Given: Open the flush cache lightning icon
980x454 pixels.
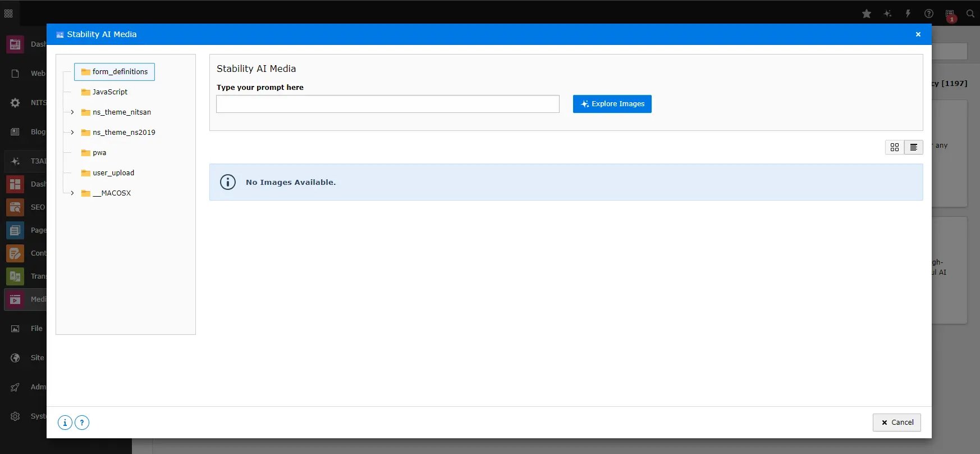Looking at the screenshot, I should click(908, 13).
